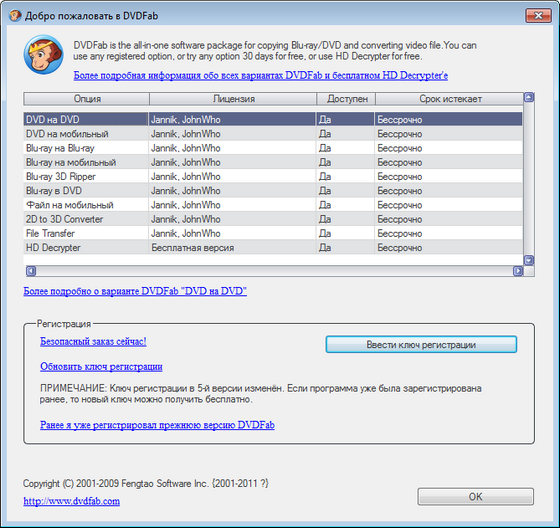Click the title bar DVDFab app icon

point(15,16)
